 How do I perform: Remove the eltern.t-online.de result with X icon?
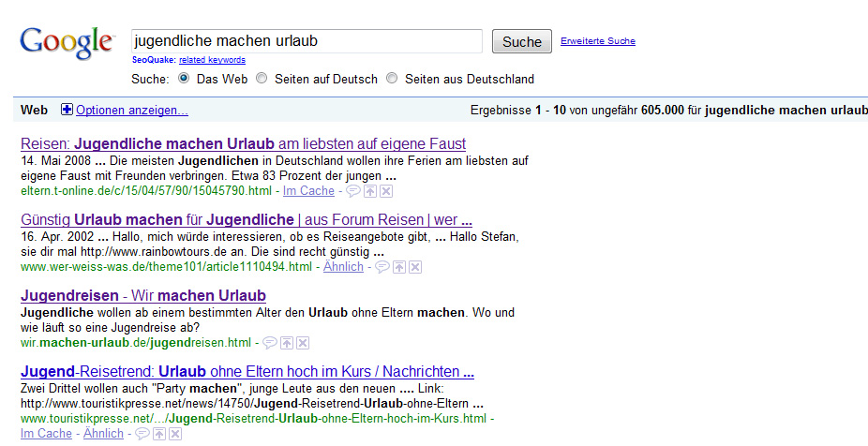tap(386, 191)
